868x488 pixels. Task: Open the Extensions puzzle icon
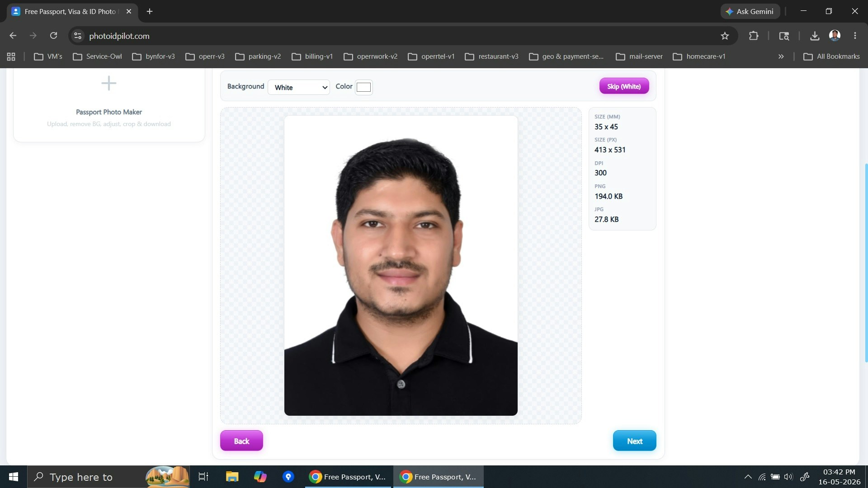(x=753, y=36)
